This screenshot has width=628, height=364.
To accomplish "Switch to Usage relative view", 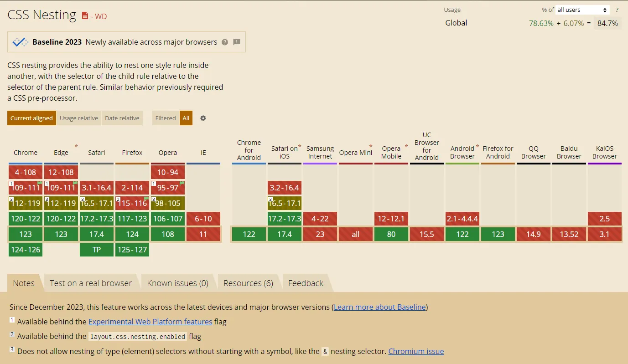I will click(79, 118).
